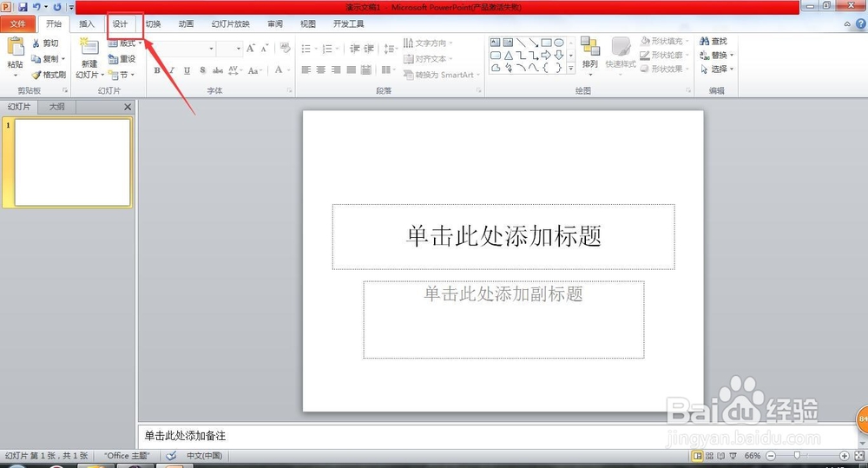Add a new slide with 新建幻灯片 icon

(89, 48)
